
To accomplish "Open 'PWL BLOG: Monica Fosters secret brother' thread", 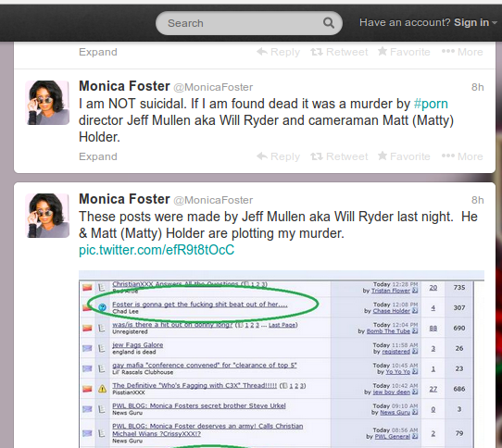I will [x=199, y=405].
